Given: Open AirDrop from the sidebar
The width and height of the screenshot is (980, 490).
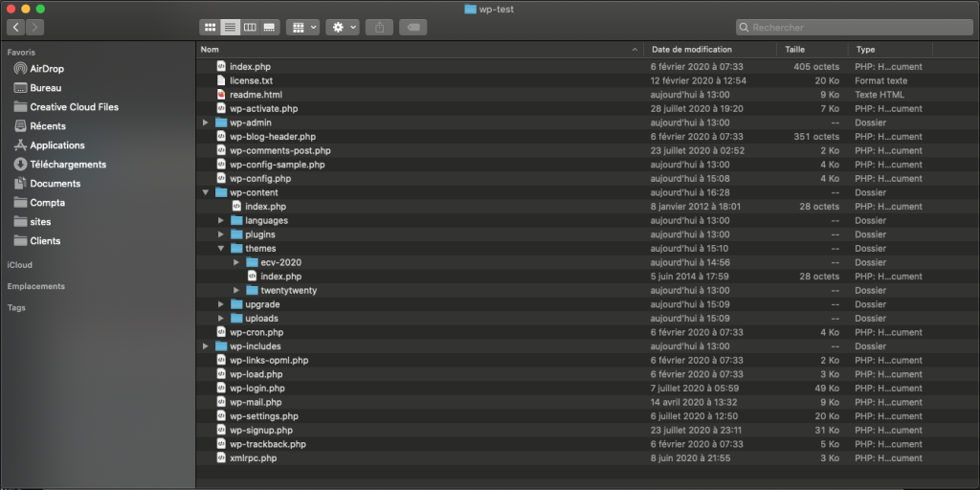Looking at the screenshot, I should 46,69.
